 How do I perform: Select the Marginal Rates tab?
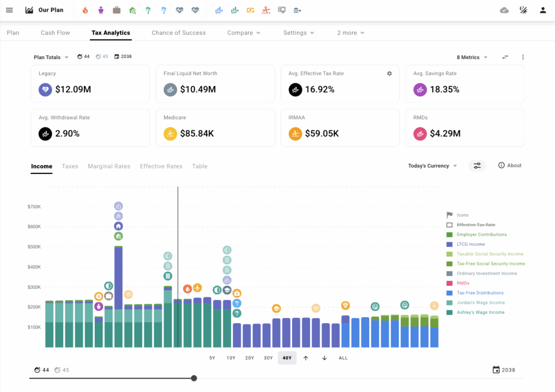coord(109,166)
